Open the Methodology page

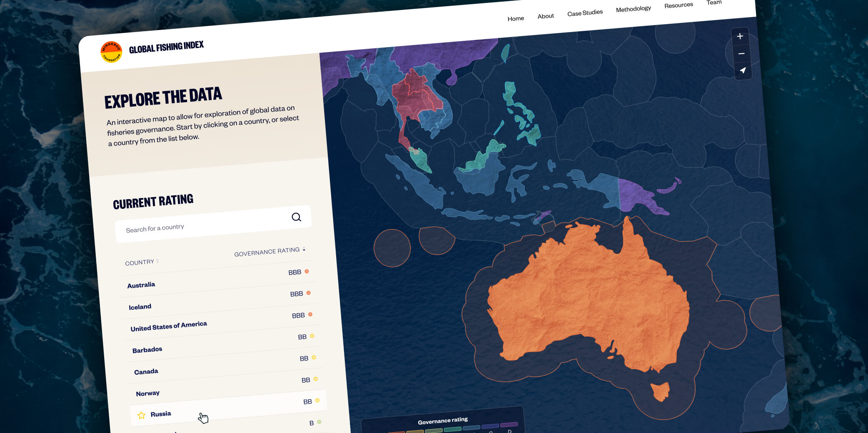click(x=634, y=9)
